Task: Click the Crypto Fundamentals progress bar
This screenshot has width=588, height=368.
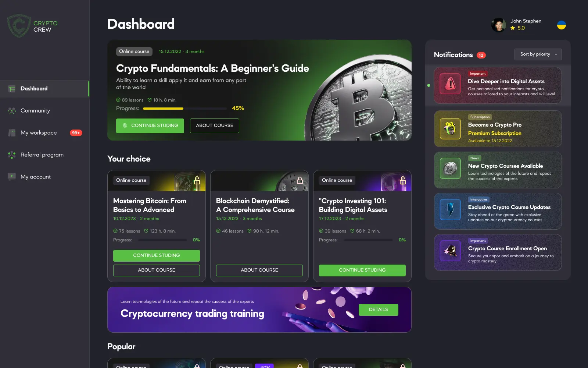Action: [x=184, y=109]
